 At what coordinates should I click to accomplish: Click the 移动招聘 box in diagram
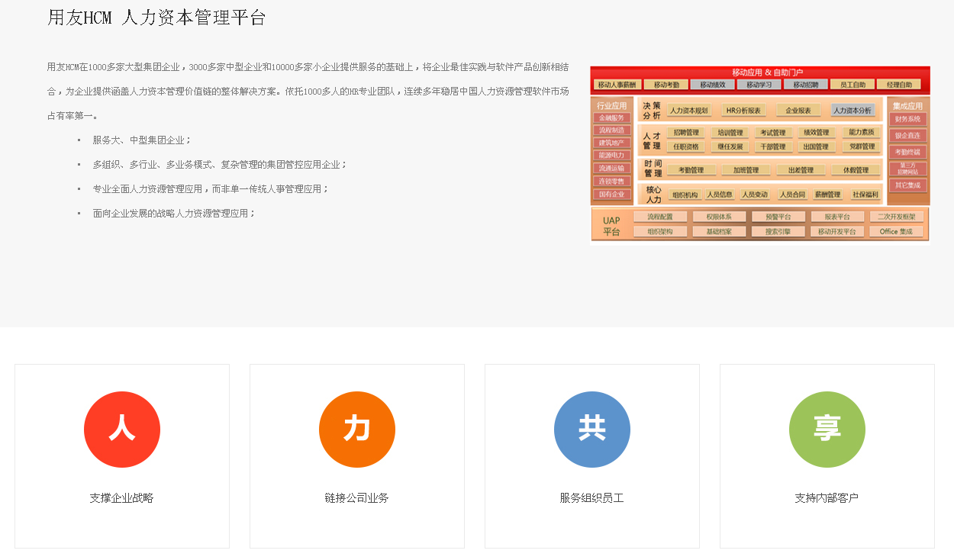click(806, 85)
